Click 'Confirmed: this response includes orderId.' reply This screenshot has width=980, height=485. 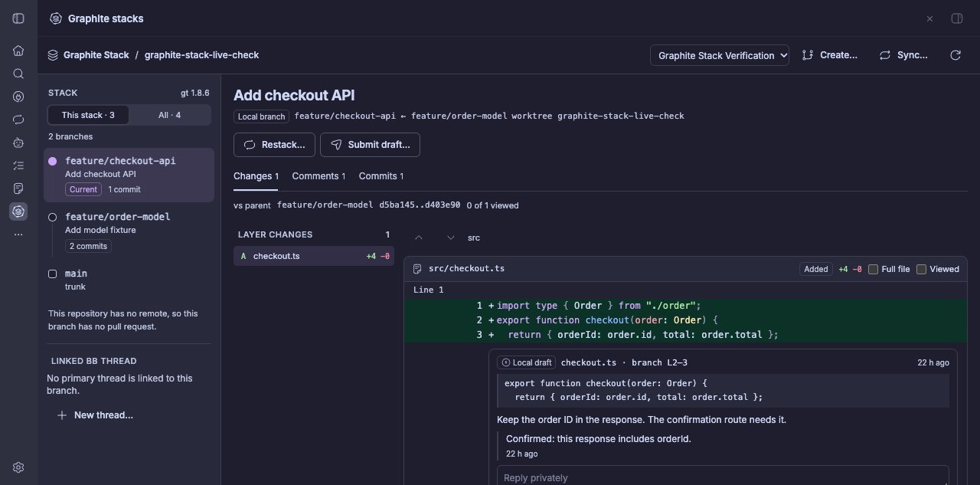point(599,439)
